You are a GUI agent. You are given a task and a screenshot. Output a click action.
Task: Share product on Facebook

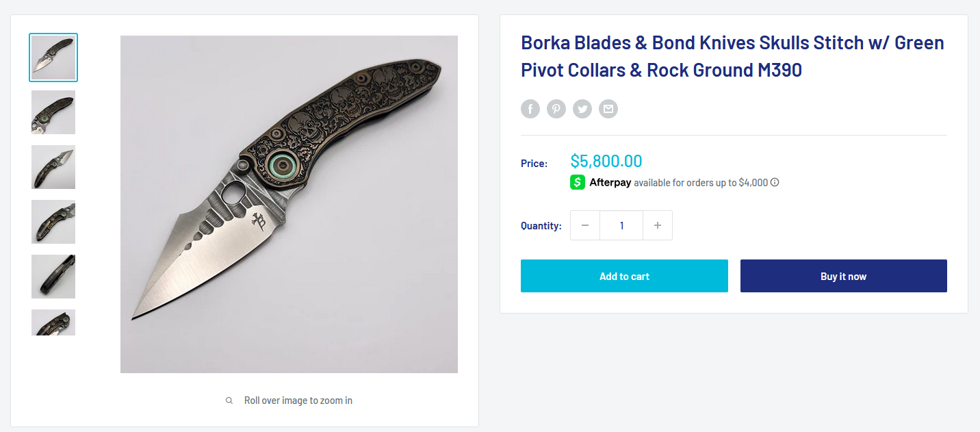click(530, 109)
